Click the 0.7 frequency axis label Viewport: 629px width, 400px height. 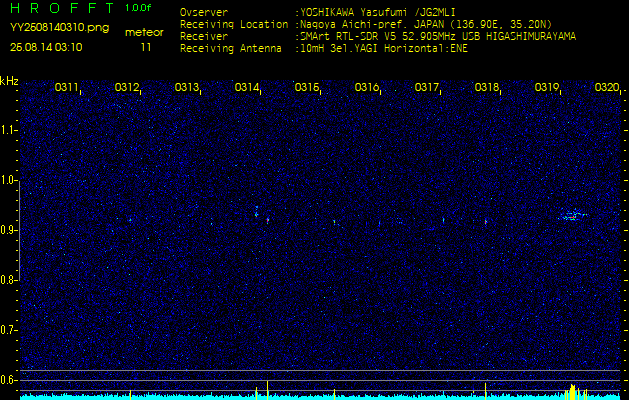pyautogui.click(x=8, y=330)
